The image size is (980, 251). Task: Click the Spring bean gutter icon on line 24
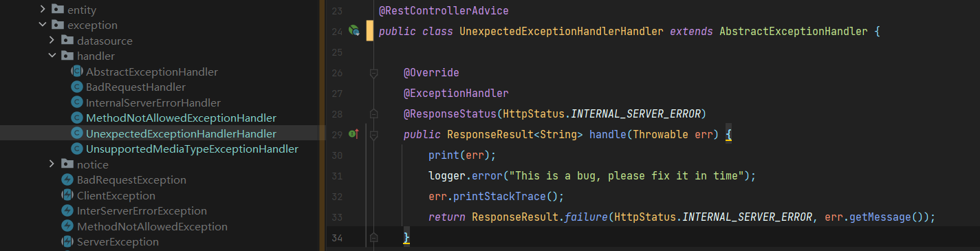click(354, 31)
